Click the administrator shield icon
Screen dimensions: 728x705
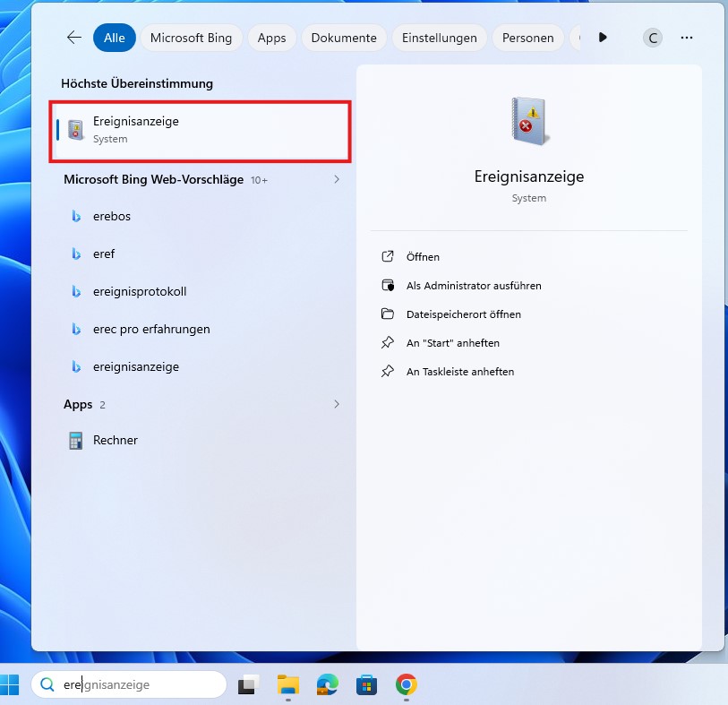388,285
